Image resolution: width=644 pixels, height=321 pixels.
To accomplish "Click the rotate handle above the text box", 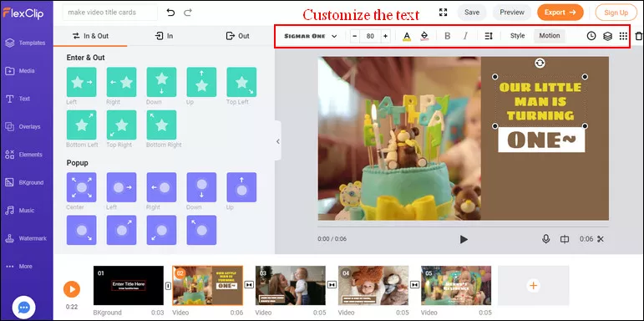I will 540,63.
